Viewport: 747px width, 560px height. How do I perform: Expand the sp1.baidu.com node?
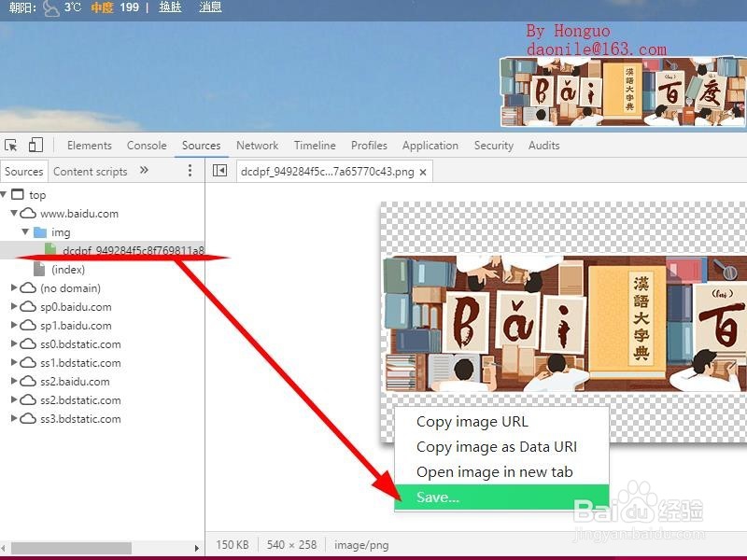point(14,325)
